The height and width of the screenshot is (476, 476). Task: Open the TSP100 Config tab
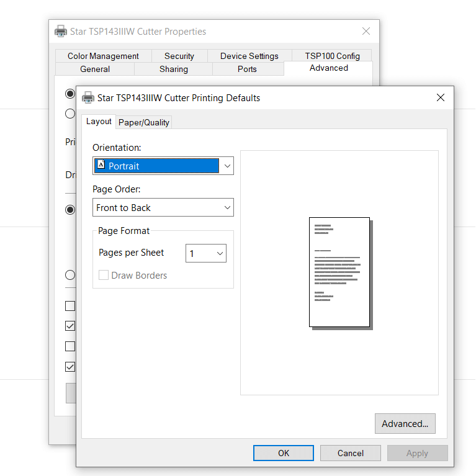click(x=332, y=56)
